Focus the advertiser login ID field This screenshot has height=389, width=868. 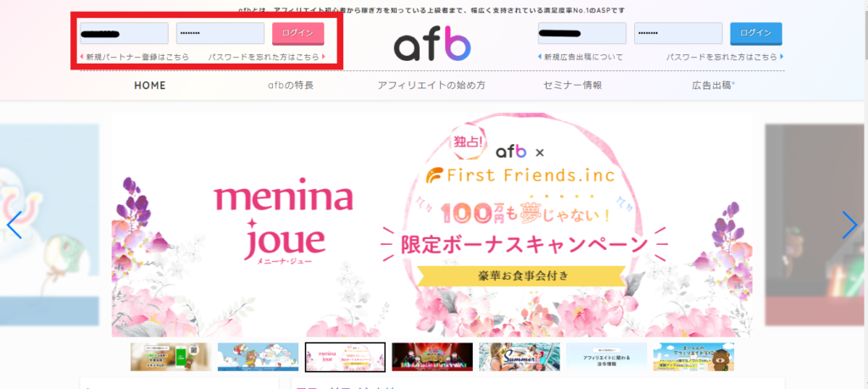pos(581,33)
